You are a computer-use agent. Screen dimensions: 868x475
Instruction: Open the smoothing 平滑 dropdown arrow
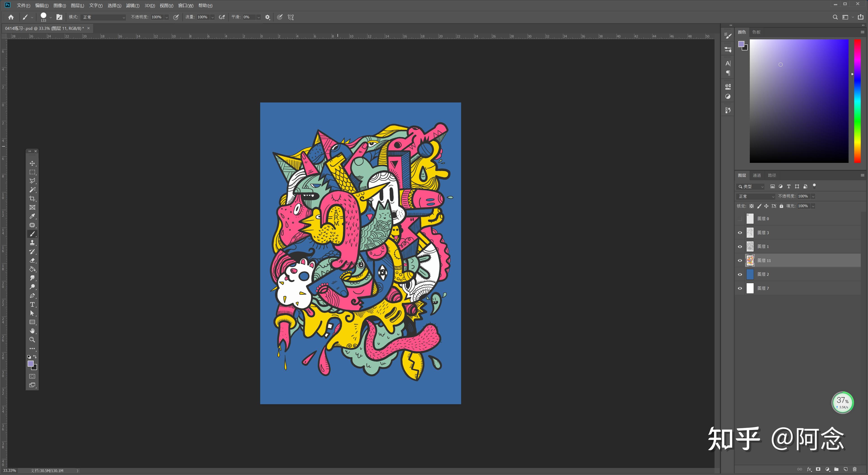258,17
